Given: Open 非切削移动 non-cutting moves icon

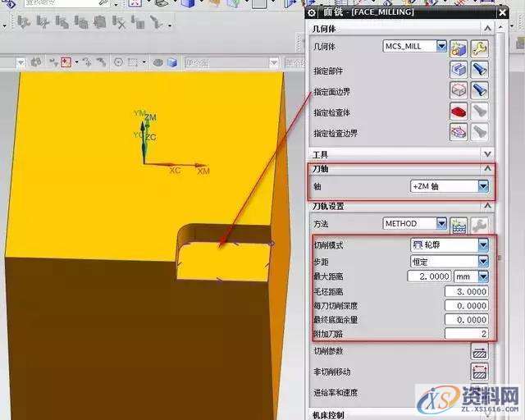Looking at the screenshot, I should point(479,372).
